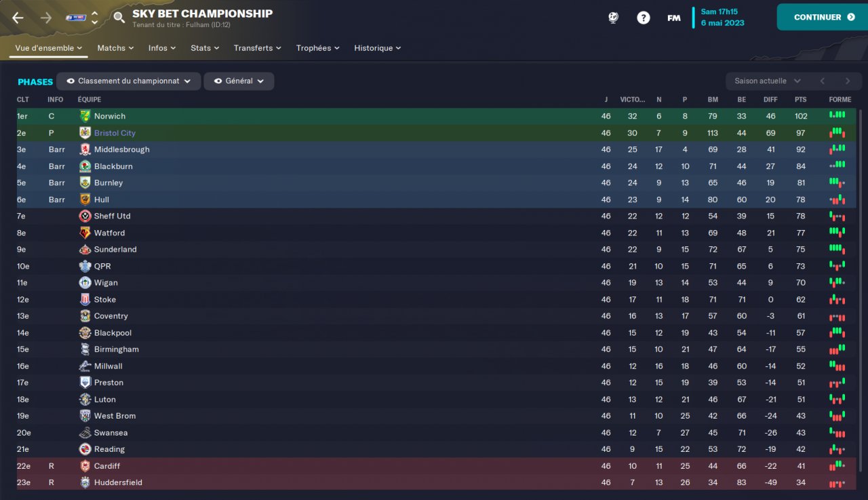Open the Historique menu
868x500 pixels.
coord(378,48)
